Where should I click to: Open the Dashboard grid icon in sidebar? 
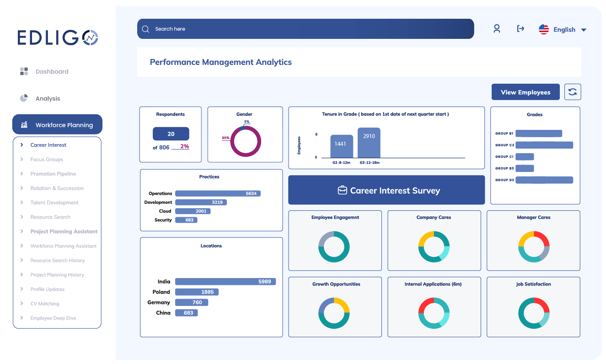24,71
